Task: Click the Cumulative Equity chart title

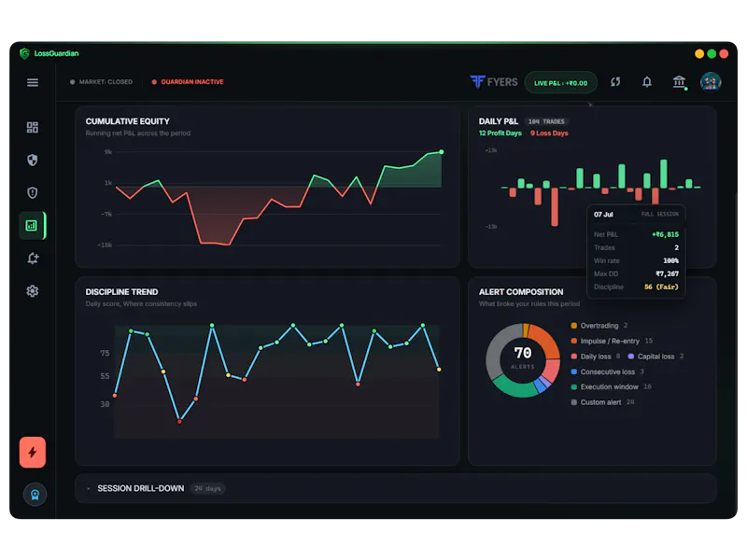Action: (x=128, y=121)
